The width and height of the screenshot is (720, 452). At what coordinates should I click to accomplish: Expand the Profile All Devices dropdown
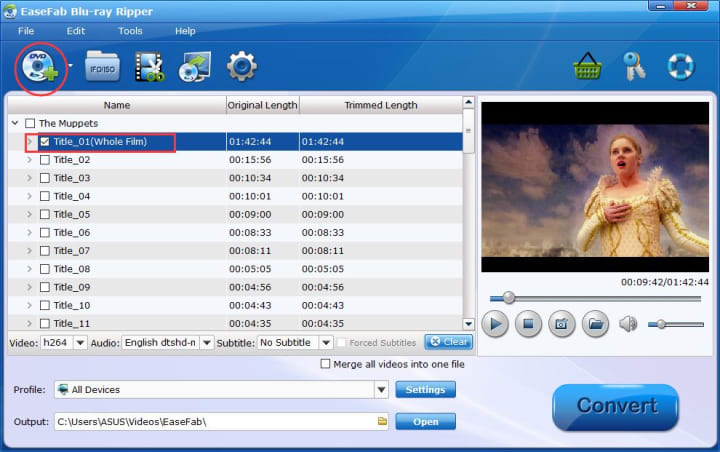pos(381,390)
